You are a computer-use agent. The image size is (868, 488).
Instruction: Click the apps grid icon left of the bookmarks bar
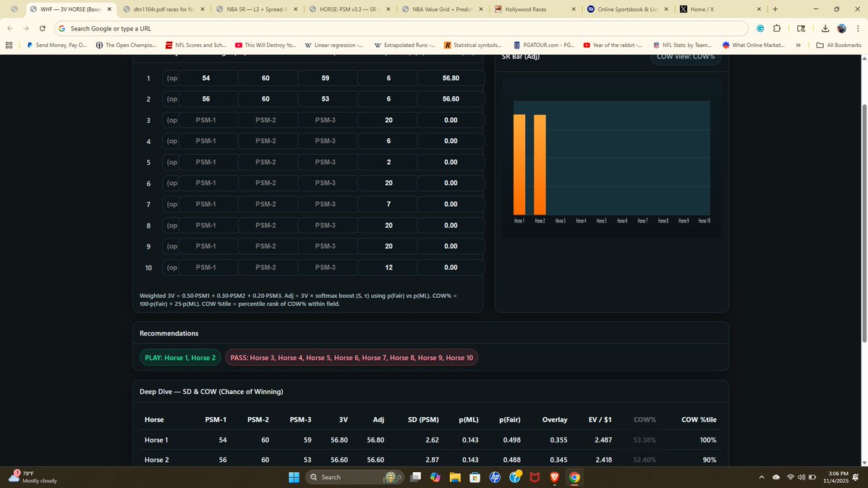pos(9,45)
